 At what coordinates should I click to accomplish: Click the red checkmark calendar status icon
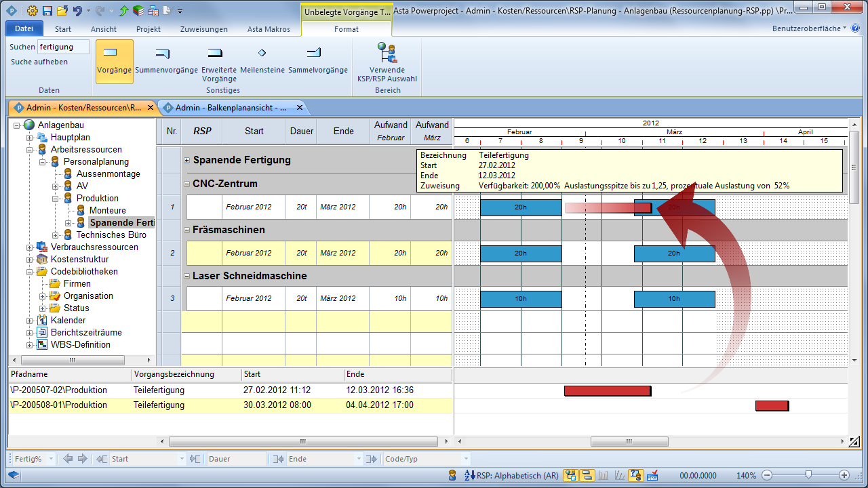click(653, 475)
